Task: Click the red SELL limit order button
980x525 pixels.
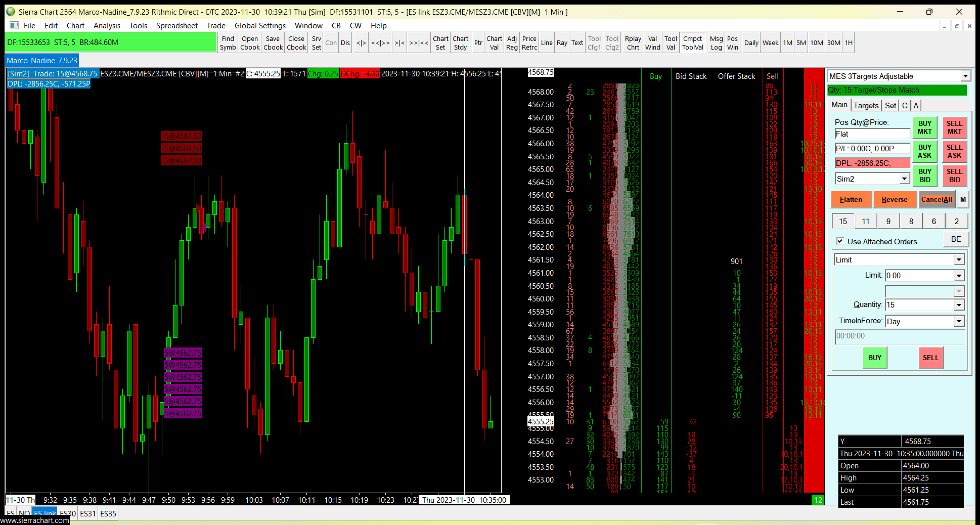Action: 930,358
